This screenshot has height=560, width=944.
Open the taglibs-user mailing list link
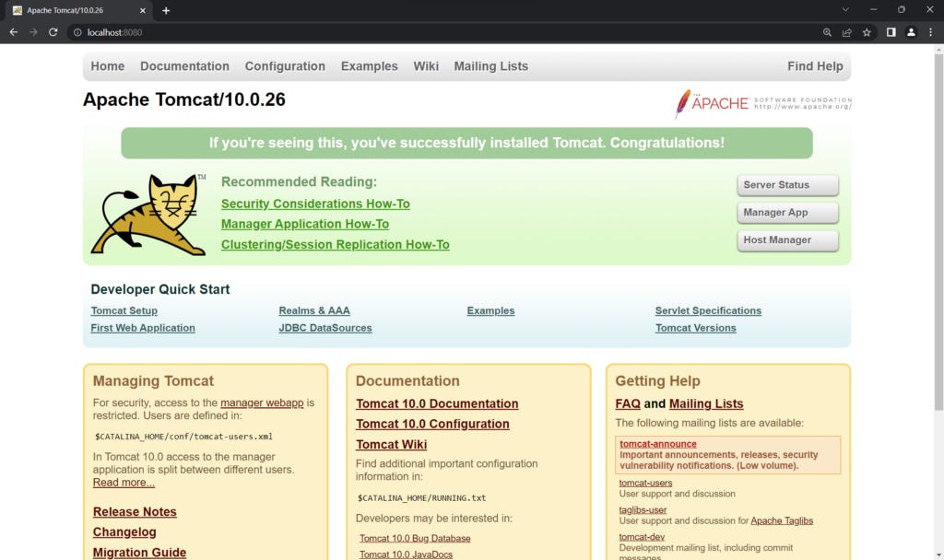[x=643, y=510]
